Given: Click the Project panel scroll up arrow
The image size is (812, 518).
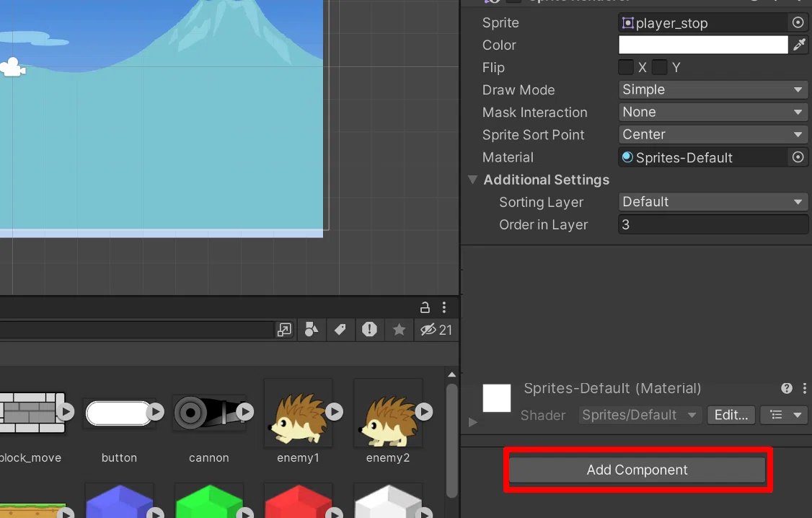Looking at the screenshot, I should (x=451, y=374).
